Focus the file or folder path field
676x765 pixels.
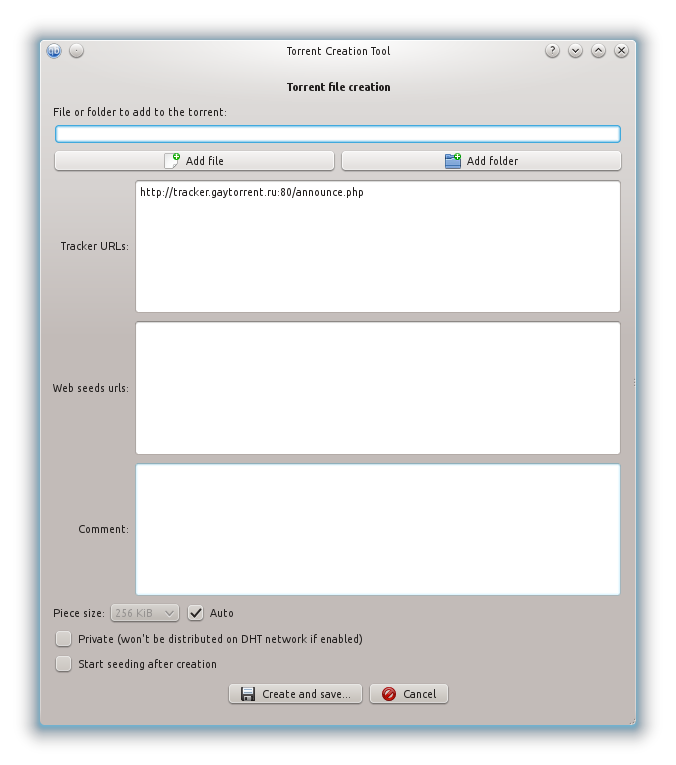pyautogui.click(x=337, y=134)
